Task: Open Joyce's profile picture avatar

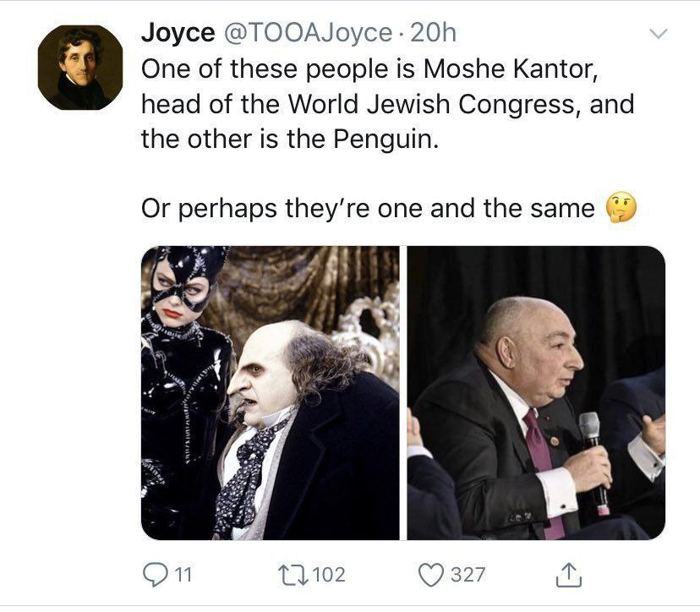Action: (x=80, y=68)
